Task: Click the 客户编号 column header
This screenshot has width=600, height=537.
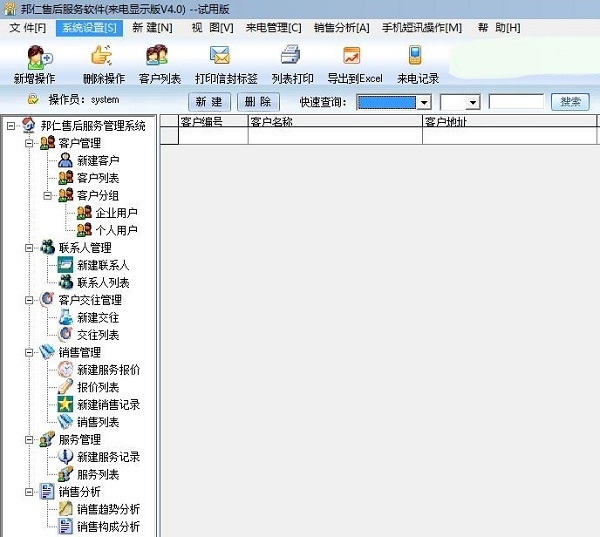Action: (213, 121)
